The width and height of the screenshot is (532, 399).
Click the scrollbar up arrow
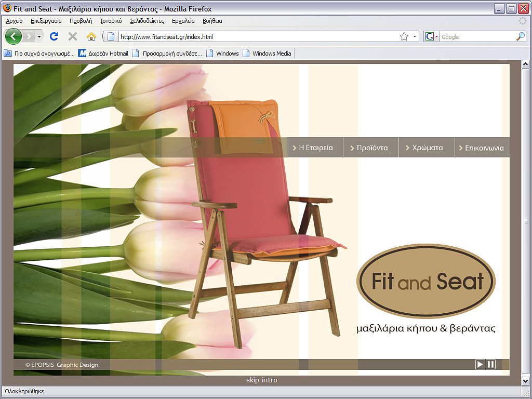[526, 64]
